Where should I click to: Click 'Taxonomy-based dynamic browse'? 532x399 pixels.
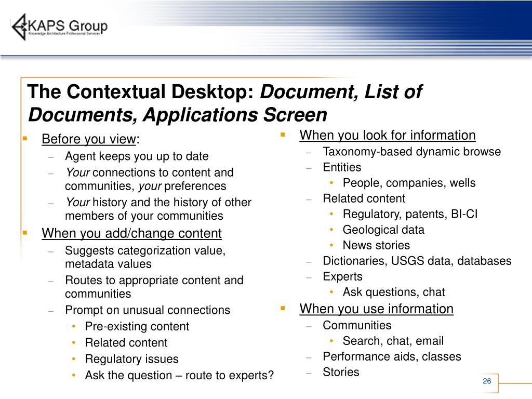[x=412, y=152]
